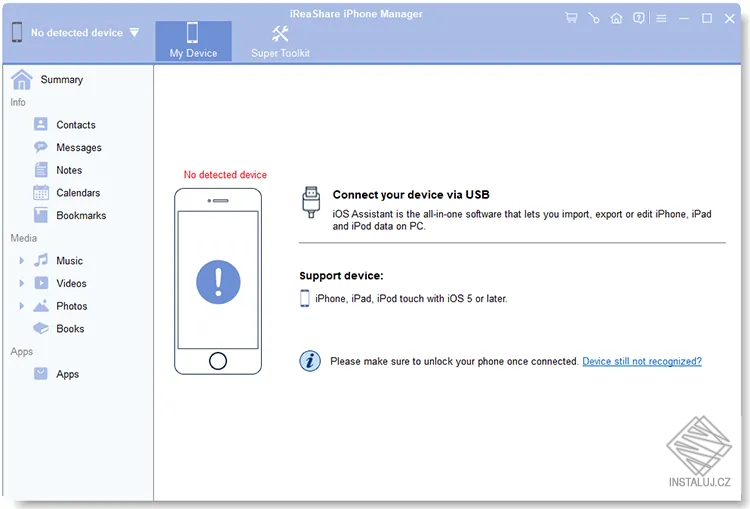Click the Apps icon in sidebar
The image size is (750, 509).
(41, 374)
